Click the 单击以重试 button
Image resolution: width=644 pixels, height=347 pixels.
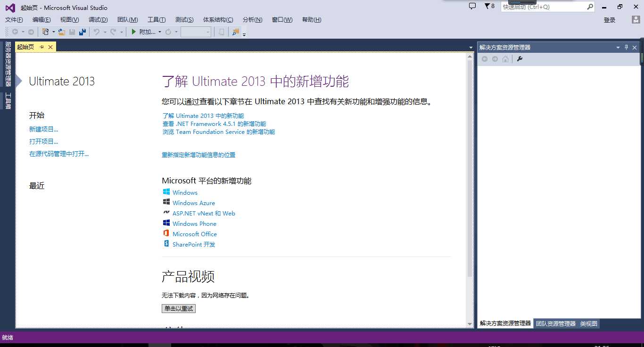[179, 308]
